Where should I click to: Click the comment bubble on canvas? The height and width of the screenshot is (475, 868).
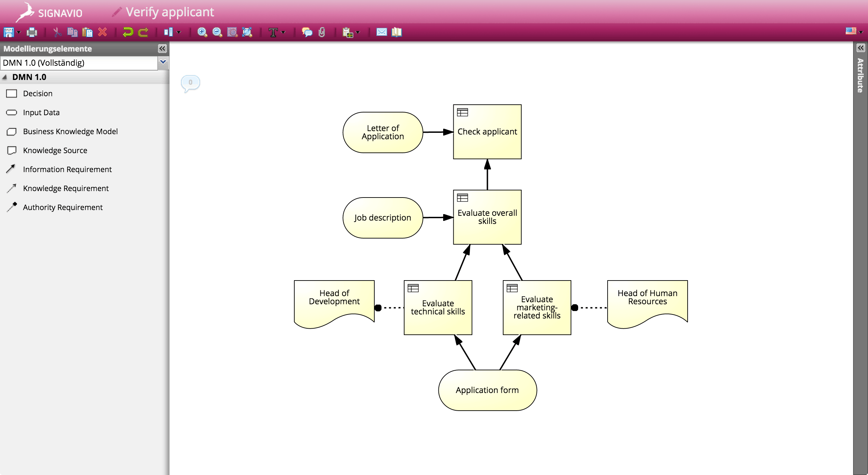pos(190,82)
